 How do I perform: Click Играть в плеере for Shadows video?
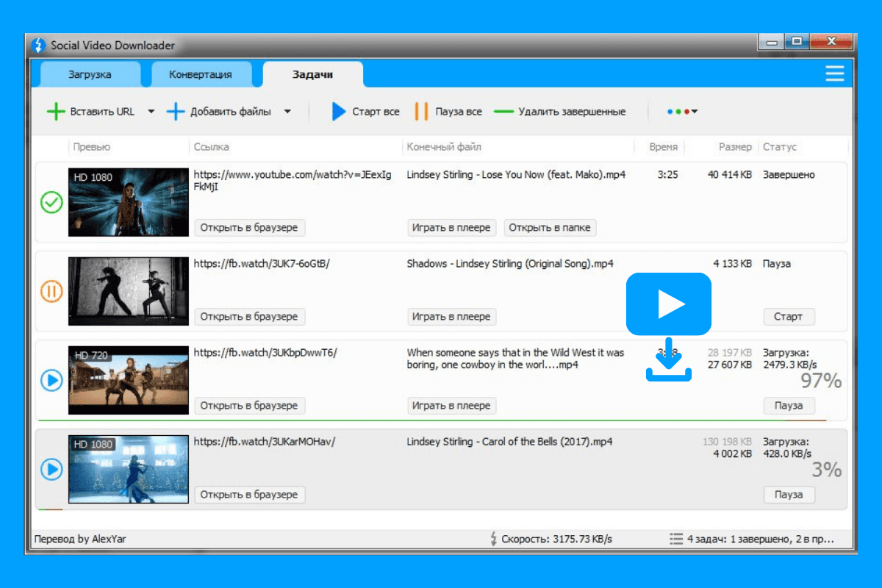[451, 317]
